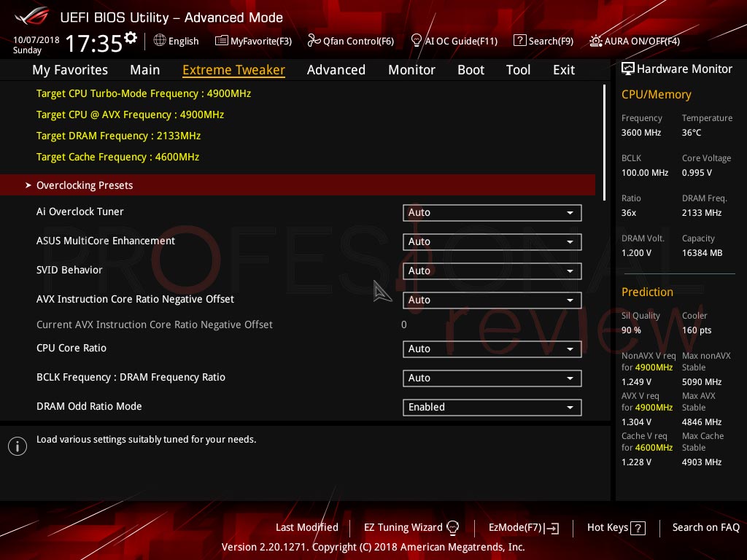Image resolution: width=747 pixels, height=560 pixels.
Task: Go to the Monitor tab
Action: [411, 70]
